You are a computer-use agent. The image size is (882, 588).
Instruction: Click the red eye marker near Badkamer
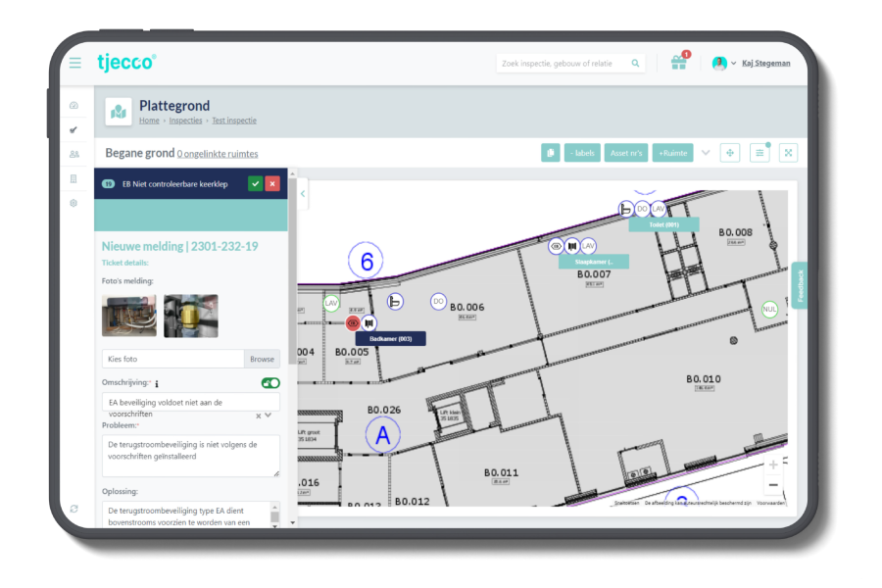353,323
